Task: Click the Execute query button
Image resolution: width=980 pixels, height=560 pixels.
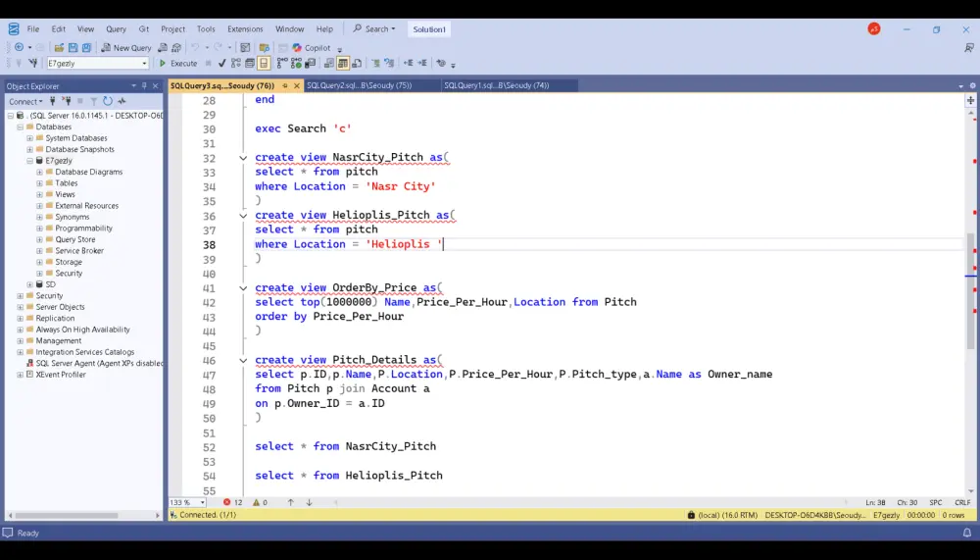Action: point(178,64)
